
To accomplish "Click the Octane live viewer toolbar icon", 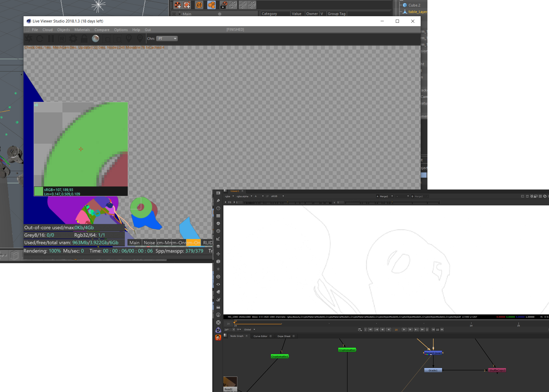I will click(199, 5).
